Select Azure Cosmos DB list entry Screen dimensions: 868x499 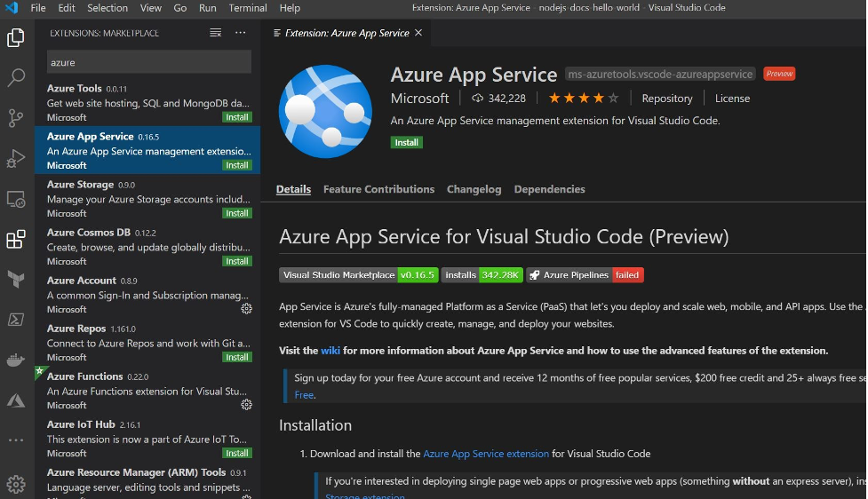(147, 246)
